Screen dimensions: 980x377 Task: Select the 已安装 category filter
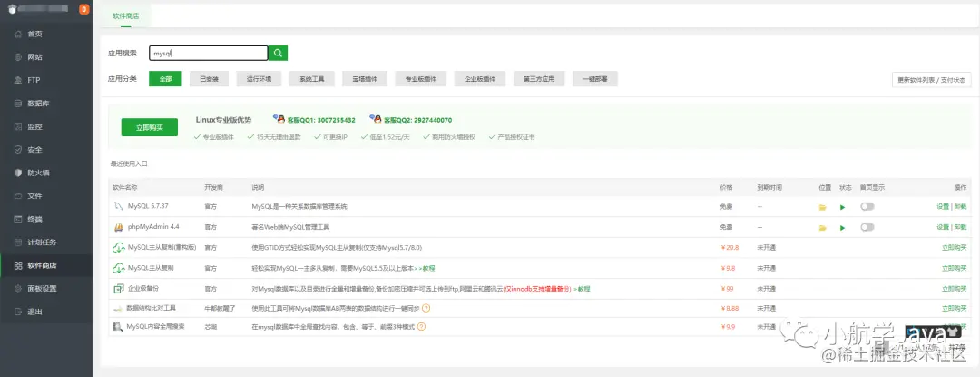(x=210, y=79)
